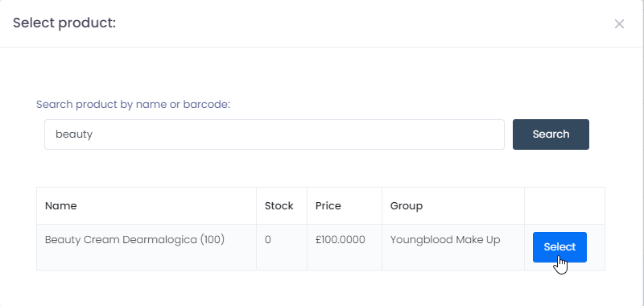Click the Stock column header
Image resolution: width=644 pixels, height=306 pixels.
point(279,206)
